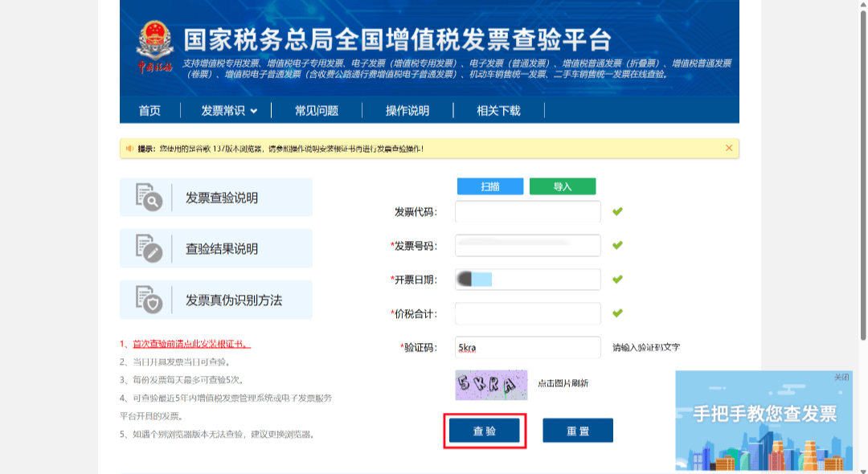Go to the 常见问题 page
The width and height of the screenshot is (868, 474).
click(x=317, y=111)
